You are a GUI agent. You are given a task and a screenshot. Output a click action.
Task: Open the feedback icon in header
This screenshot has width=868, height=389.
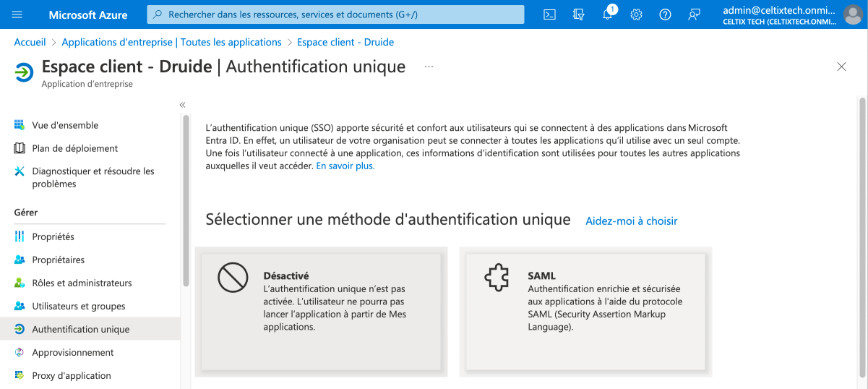coord(695,14)
